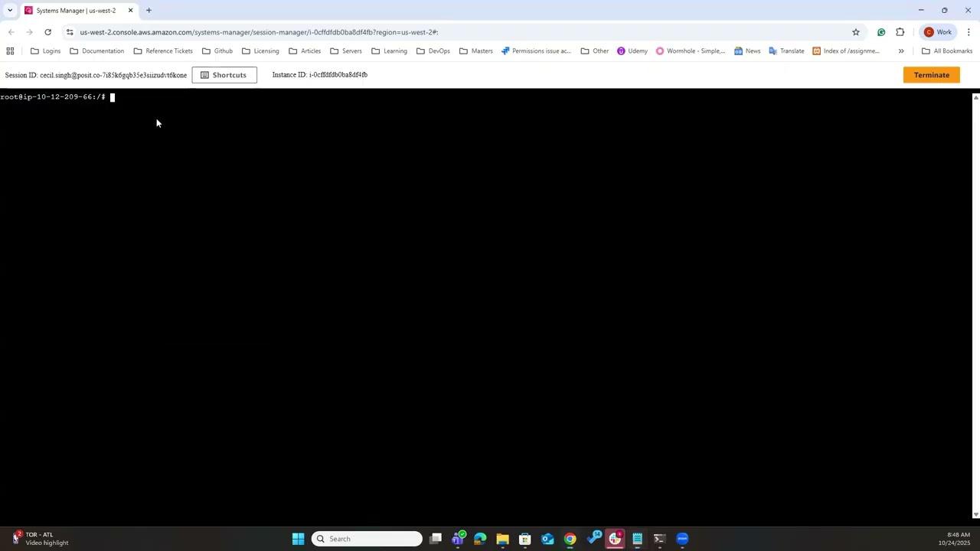Open All Bookmarks
Screen dimensions: 980x551
pyautogui.click(x=947, y=51)
